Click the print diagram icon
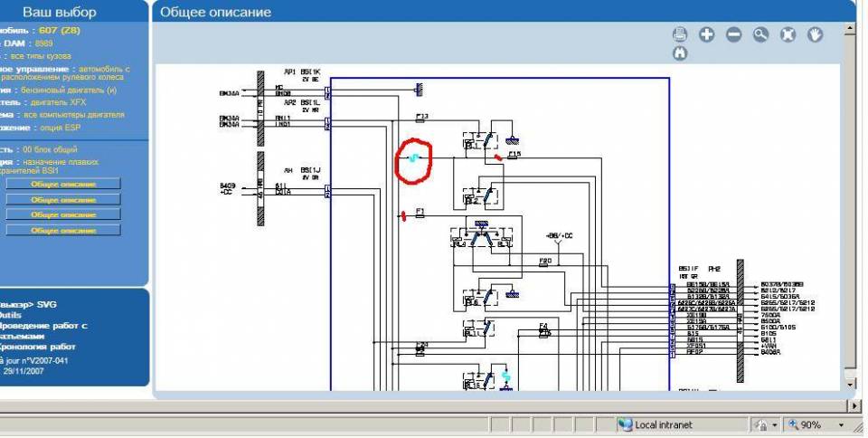The width and height of the screenshot is (868, 438). click(680, 34)
